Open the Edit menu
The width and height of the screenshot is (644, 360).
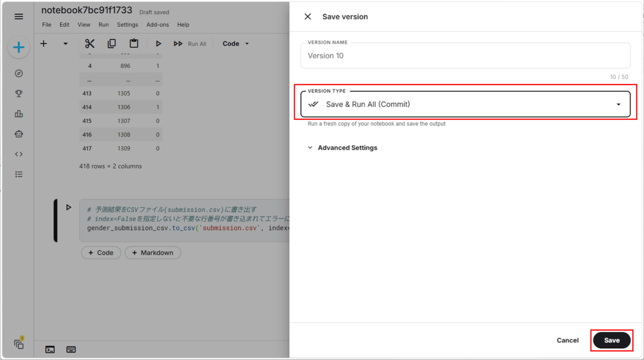pyautogui.click(x=64, y=24)
